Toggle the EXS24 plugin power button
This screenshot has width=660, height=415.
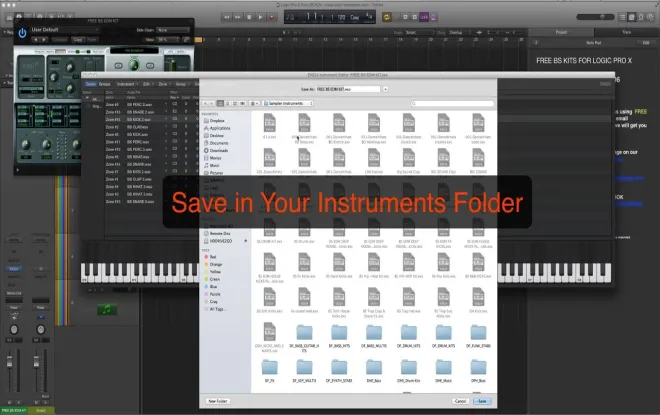(22, 33)
